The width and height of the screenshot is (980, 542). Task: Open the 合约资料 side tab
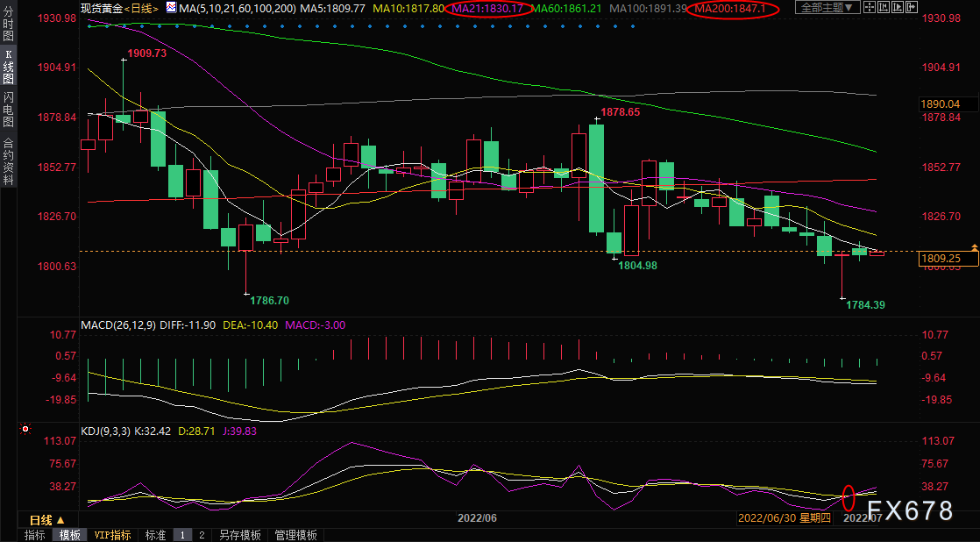click(x=8, y=160)
